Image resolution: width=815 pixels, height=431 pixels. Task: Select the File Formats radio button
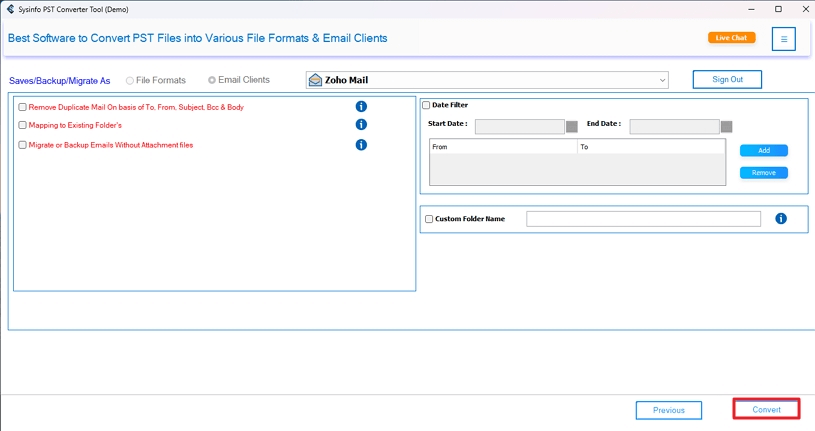pyautogui.click(x=130, y=81)
